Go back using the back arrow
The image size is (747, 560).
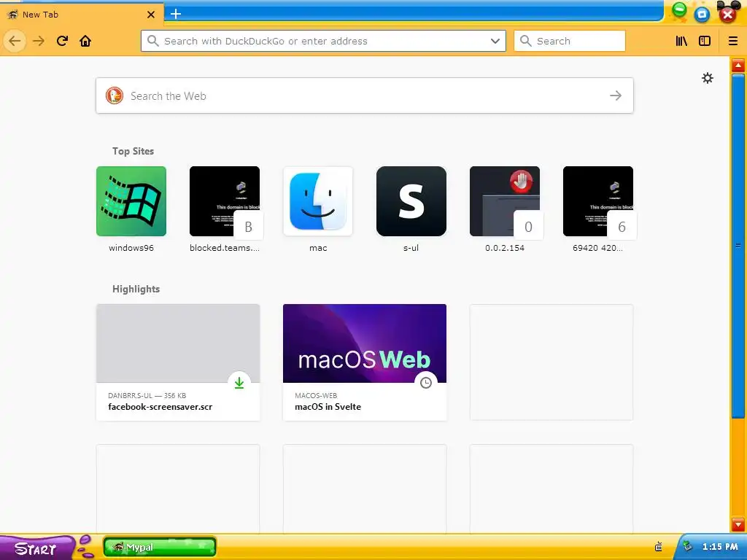click(x=15, y=41)
